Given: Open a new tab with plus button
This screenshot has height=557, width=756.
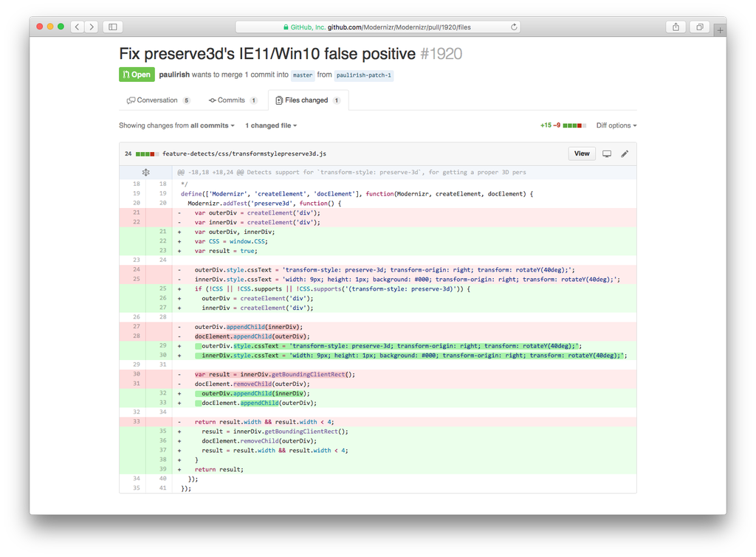Looking at the screenshot, I should [720, 30].
